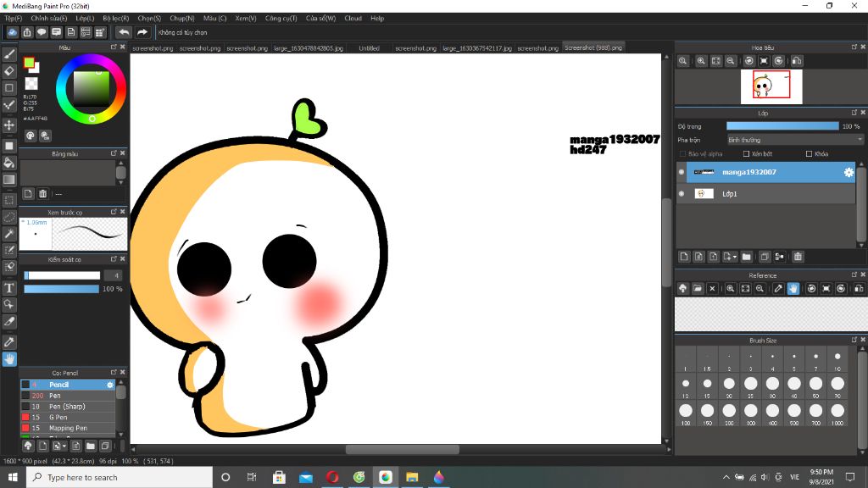Enable the Xén bớt clipping checkbox

746,154
